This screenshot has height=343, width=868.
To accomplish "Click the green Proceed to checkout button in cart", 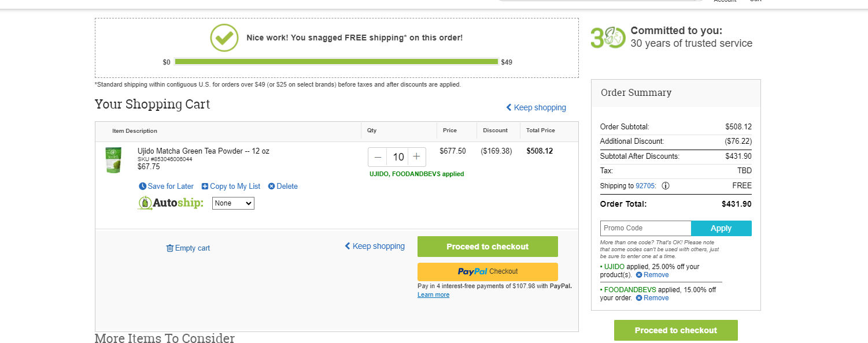I will pyautogui.click(x=487, y=247).
